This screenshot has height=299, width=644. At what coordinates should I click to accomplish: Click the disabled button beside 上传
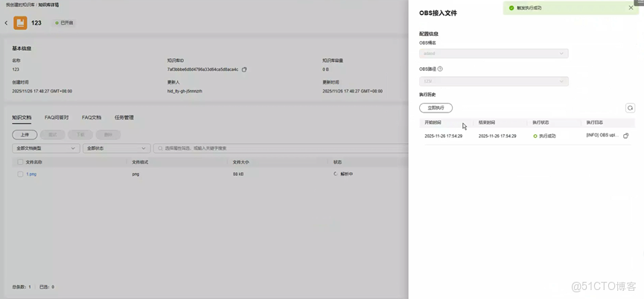53,134
